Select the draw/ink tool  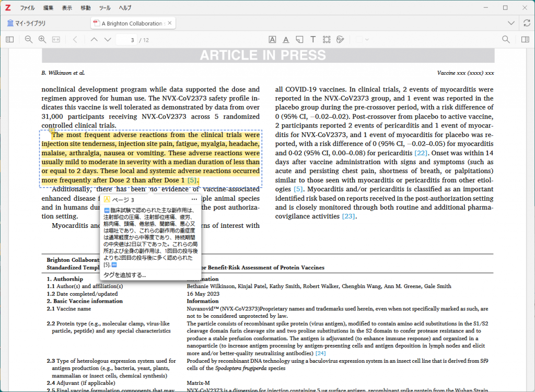[x=340, y=40]
